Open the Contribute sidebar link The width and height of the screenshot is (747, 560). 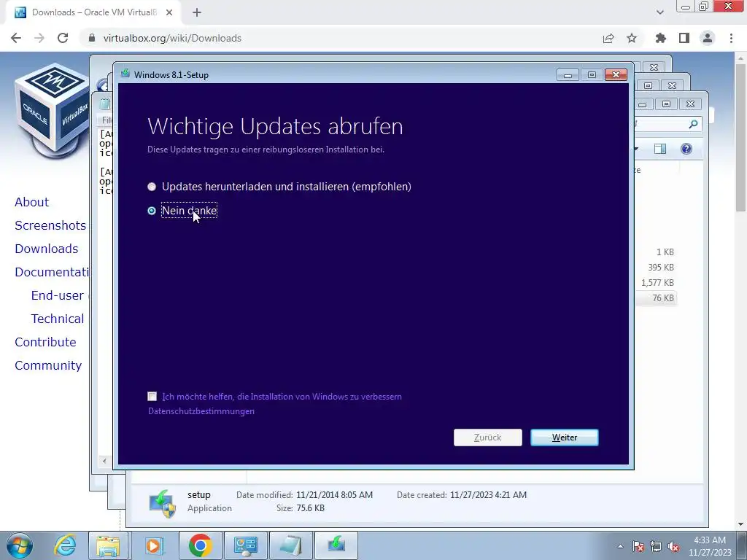[45, 342]
